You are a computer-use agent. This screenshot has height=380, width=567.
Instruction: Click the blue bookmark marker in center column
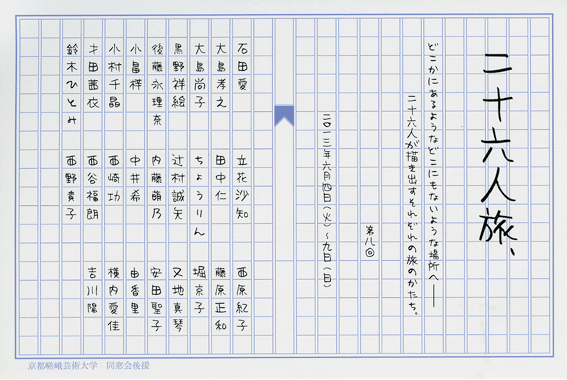click(284, 116)
